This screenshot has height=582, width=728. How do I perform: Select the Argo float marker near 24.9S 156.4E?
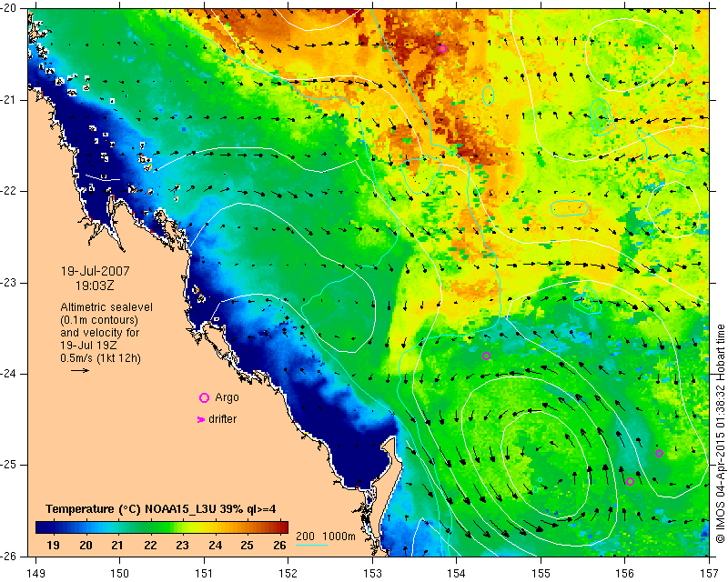coord(659,454)
